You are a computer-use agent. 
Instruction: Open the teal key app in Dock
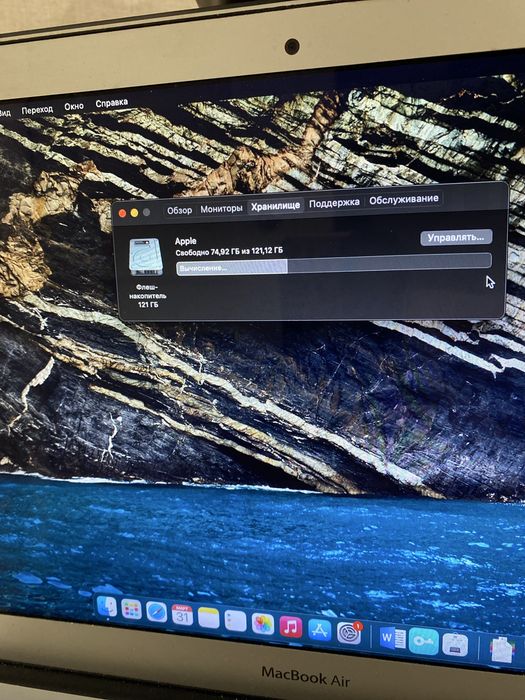423,641
